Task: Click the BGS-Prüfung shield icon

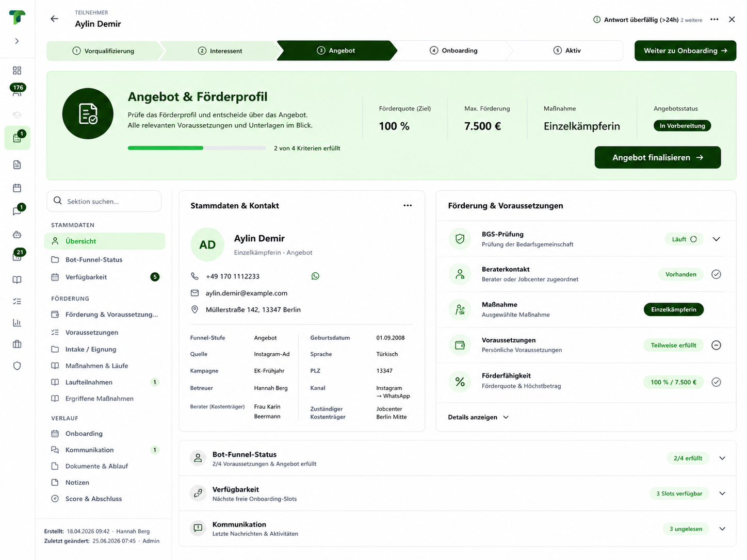Action: (x=460, y=239)
